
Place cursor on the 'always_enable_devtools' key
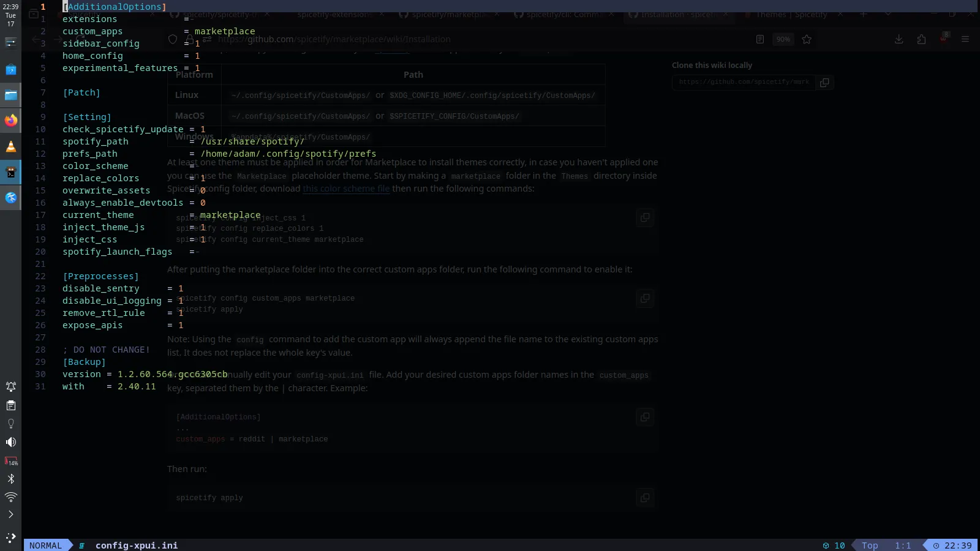[x=123, y=203]
